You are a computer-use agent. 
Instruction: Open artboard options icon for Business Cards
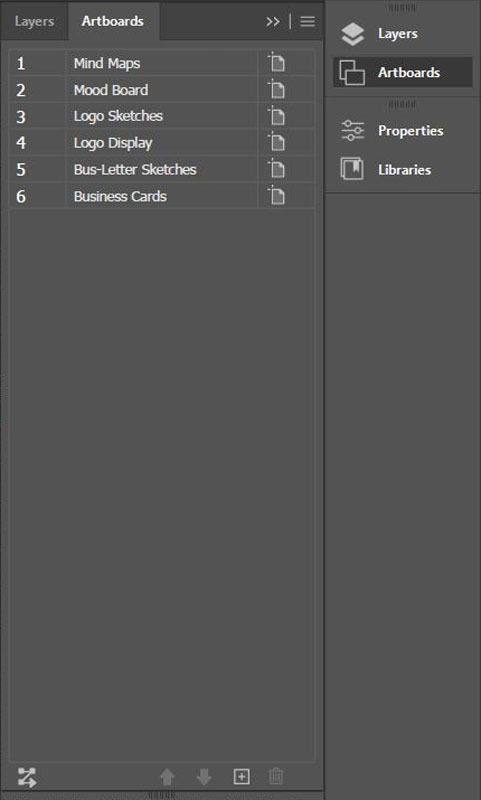(276, 195)
